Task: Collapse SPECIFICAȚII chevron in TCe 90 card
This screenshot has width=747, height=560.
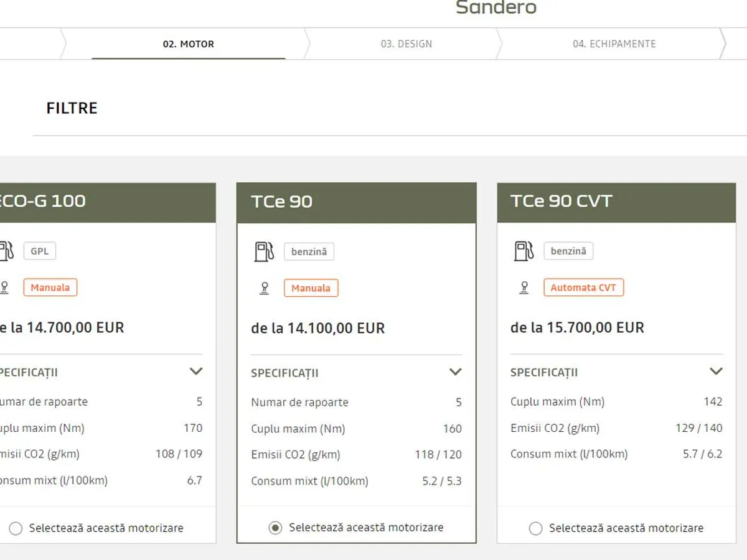Action: pyautogui.click(x=456, y=372)
